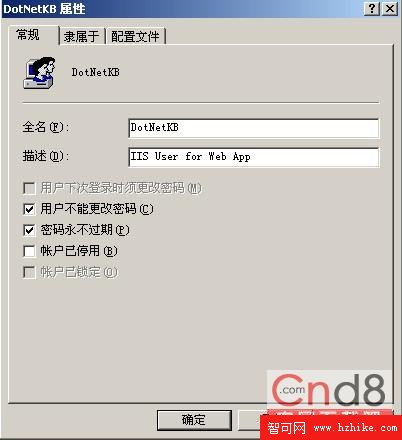The image size is (402, 440).
Task: Confirm with the 确定 button
Action: click(x=194, y=420)
